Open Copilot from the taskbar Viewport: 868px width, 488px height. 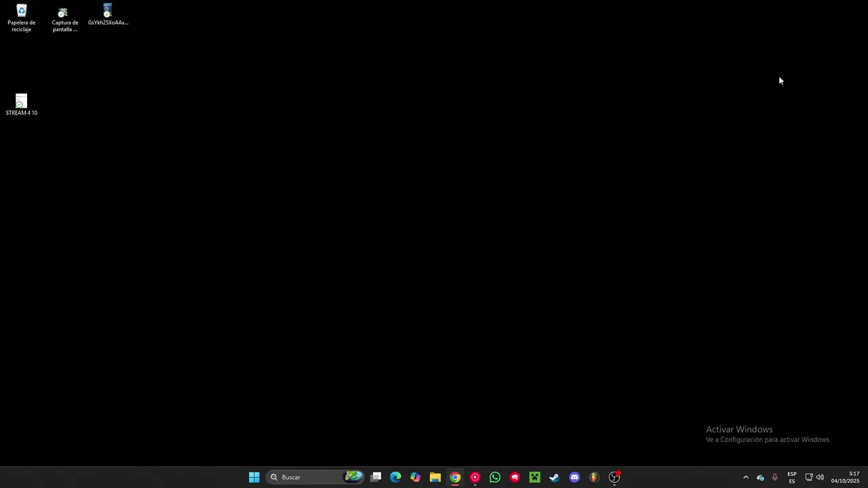416,477
